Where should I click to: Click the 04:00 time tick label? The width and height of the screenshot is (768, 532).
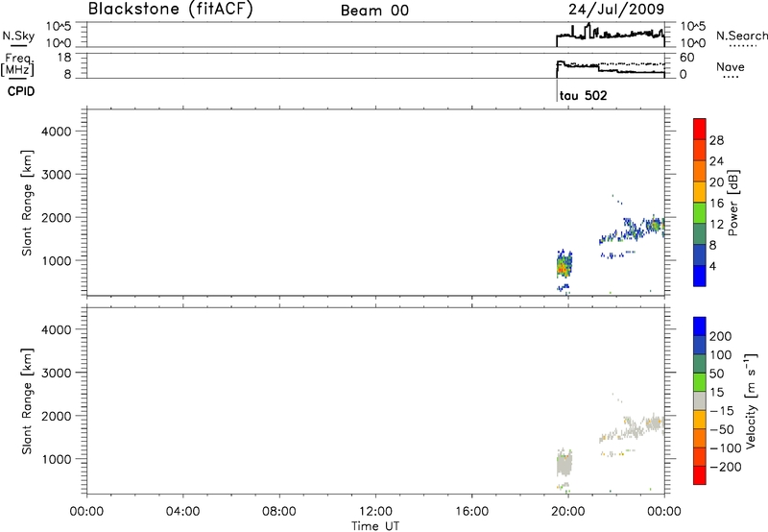pos(182,512)
